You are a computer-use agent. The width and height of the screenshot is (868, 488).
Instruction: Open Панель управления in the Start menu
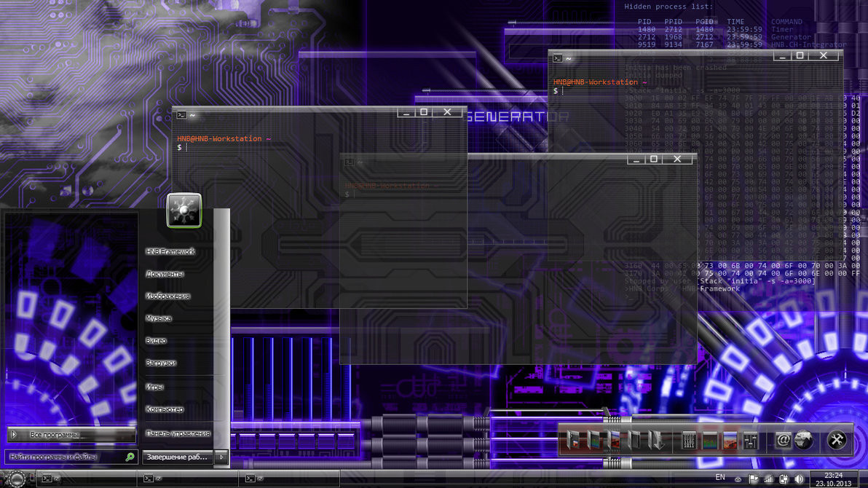tap(178, 433)
